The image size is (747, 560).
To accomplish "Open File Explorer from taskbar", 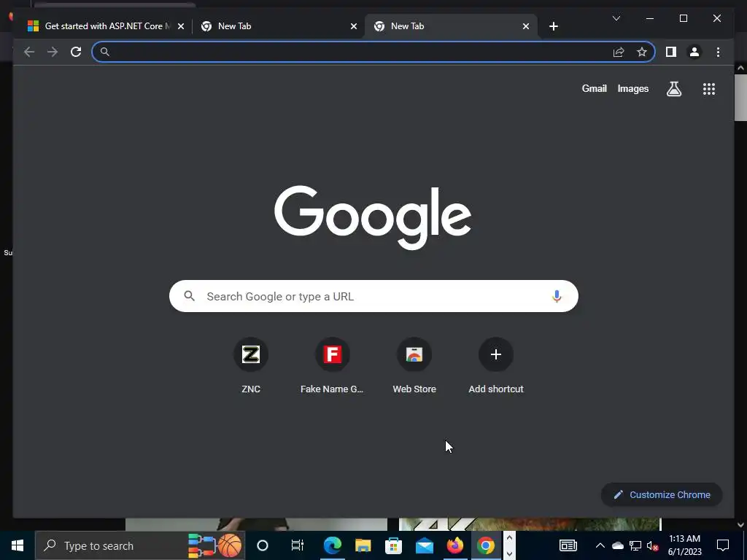I will click(363, 545).
